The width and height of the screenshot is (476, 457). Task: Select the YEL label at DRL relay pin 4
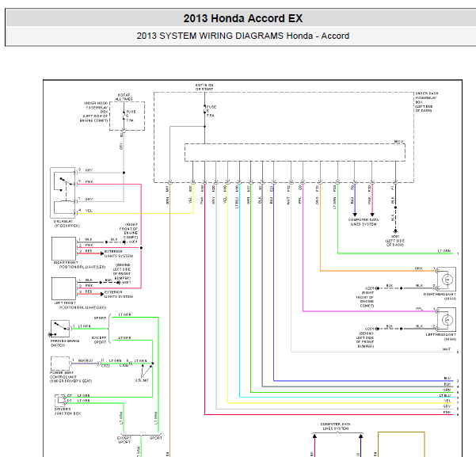89,211
